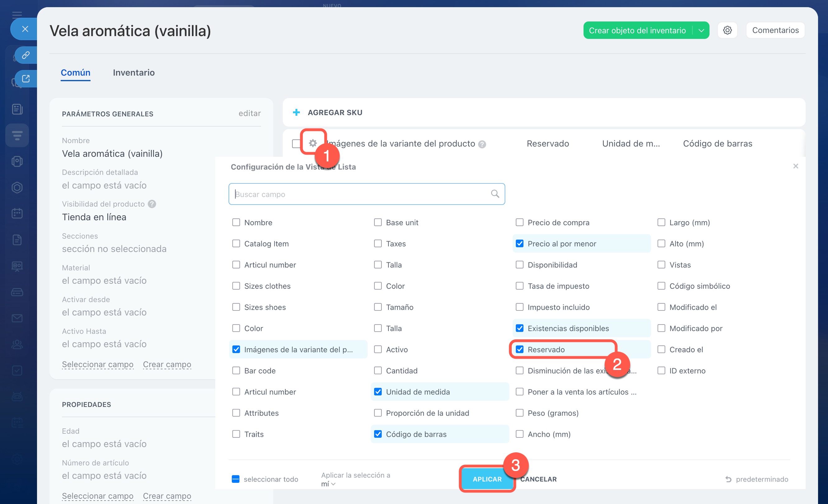Enable the Precio de compra checkbox

click(519, 222)
